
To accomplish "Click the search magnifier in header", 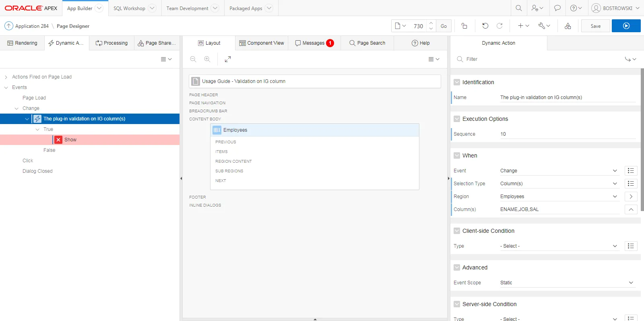I will click(518, 8).
